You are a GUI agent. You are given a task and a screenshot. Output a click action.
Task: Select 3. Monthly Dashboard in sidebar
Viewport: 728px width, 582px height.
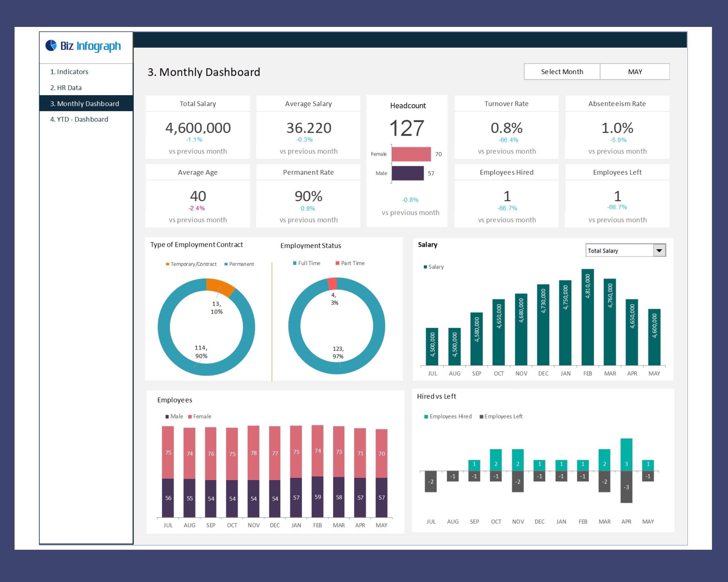pos(86,103)
